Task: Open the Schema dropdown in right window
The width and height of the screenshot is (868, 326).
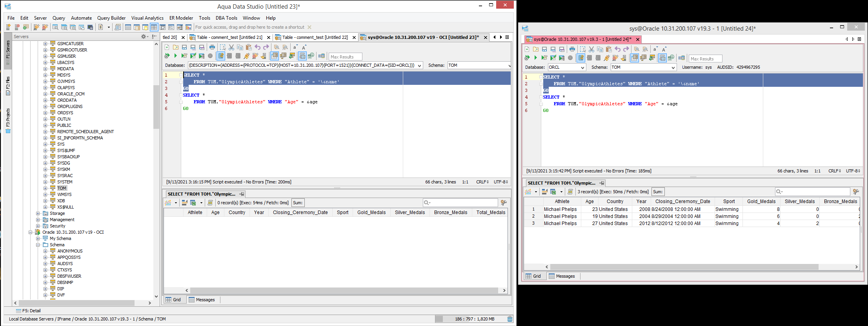Action: [x=643, y=67]
